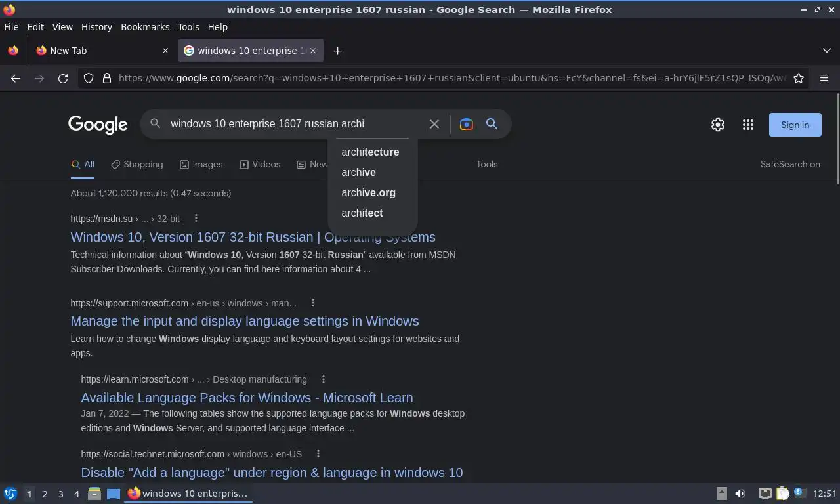Screen dimensions: 840x504
Task: Switch to the New Tab tab
Action: click(103, 51)
